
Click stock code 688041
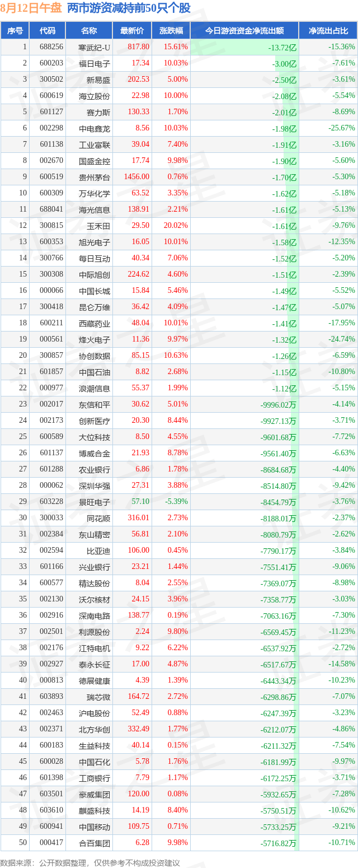pyautogui.click(x=51, y=210)
